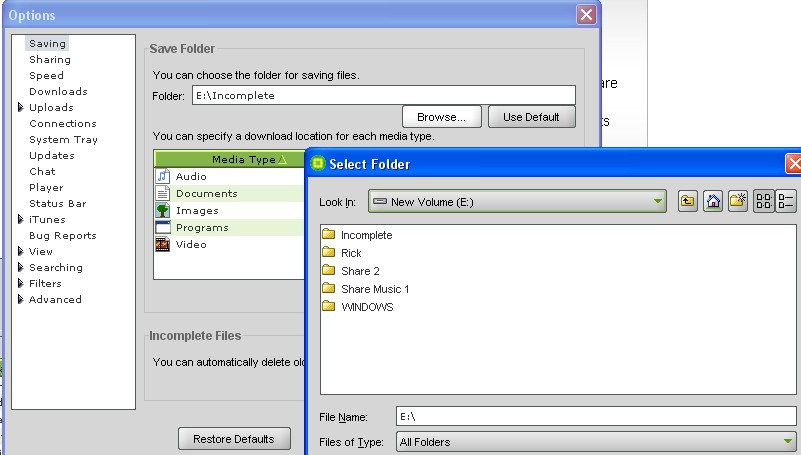Open the Sharing options page
The width and height of the screenshot is (801, 455).
pos(50,59)
